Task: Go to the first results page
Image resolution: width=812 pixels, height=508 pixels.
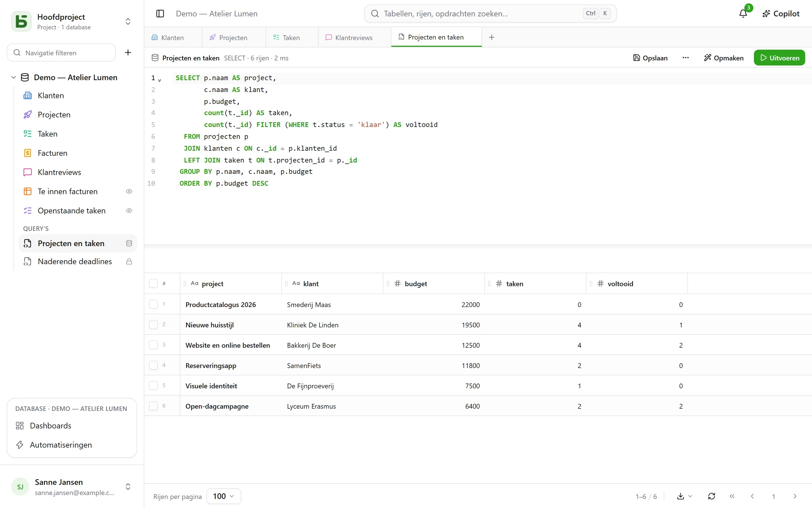Action: tap(732, 496)
